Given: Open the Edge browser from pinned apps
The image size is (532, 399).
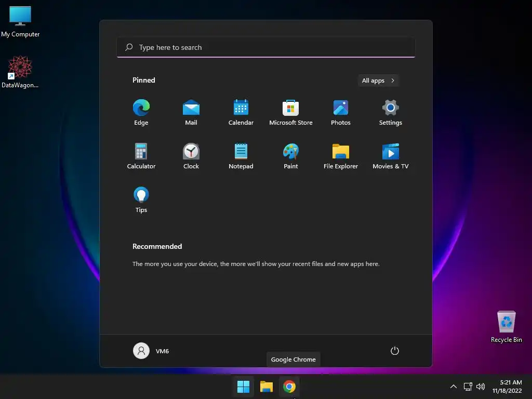Looking at the screenshot, I should tap(141, 112).
